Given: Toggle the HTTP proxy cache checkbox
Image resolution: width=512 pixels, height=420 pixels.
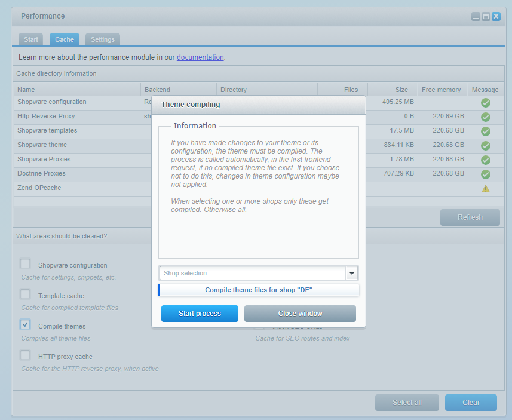Looking at the screenshot, I should 25,355.
